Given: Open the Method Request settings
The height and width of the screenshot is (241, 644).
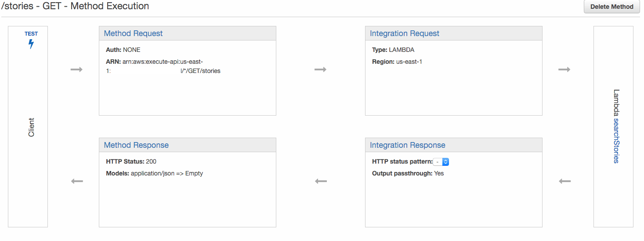Looking at the screenshot, I should click(133, 33).
